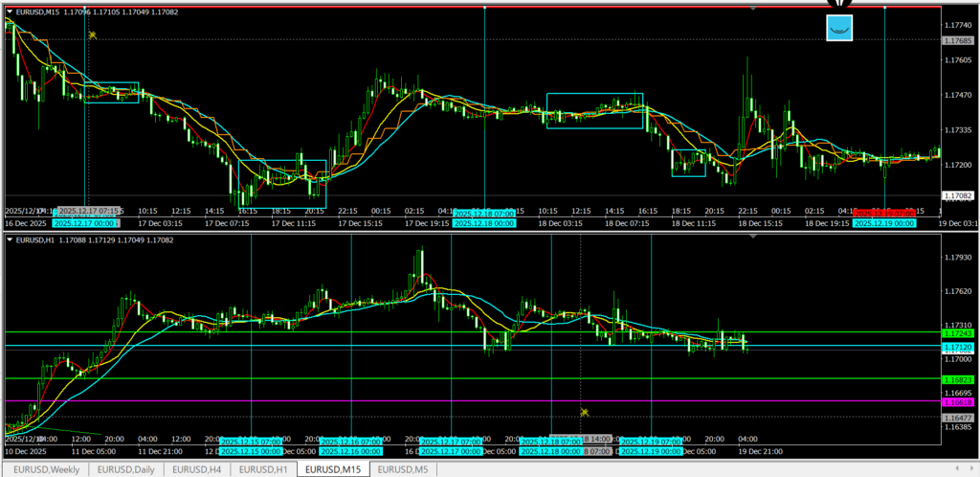Click the gray chart shift triangle on M15 chart
The width and height of the screenshot is (980, 477).
(x=753, y=9)
